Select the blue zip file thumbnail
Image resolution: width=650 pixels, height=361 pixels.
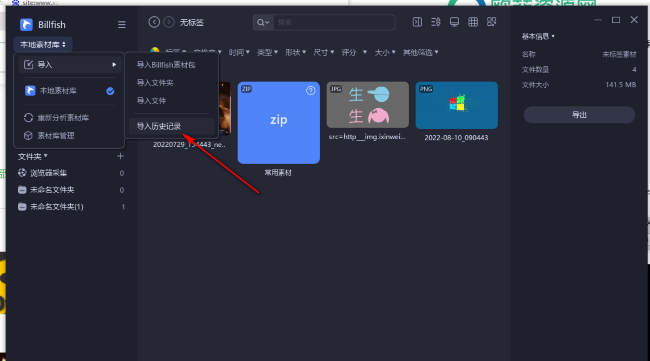pos(279,123)
